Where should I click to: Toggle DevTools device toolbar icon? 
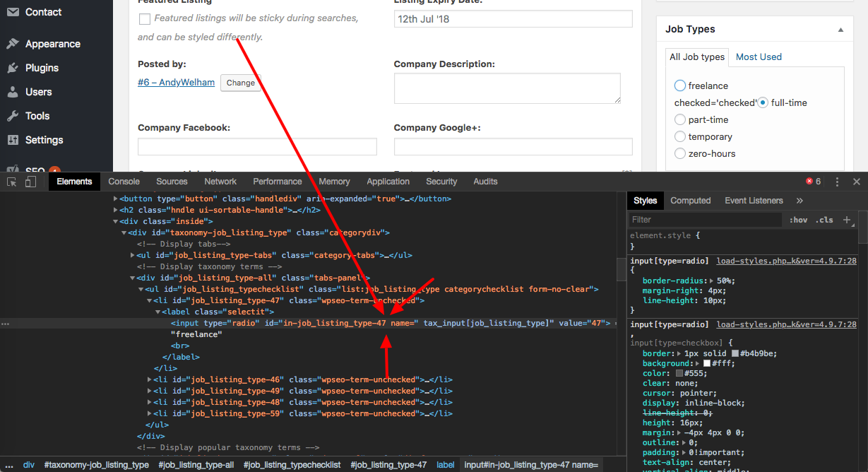tap(30, 182)
